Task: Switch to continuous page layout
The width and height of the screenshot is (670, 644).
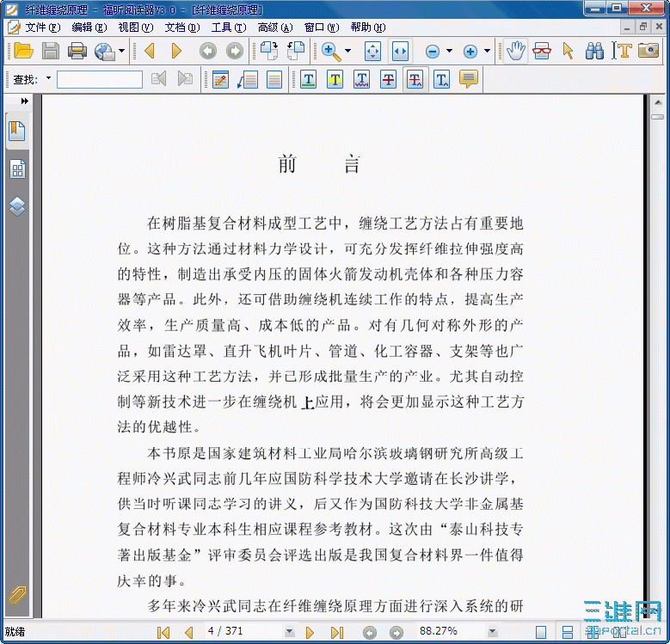Action: point(568,632)
